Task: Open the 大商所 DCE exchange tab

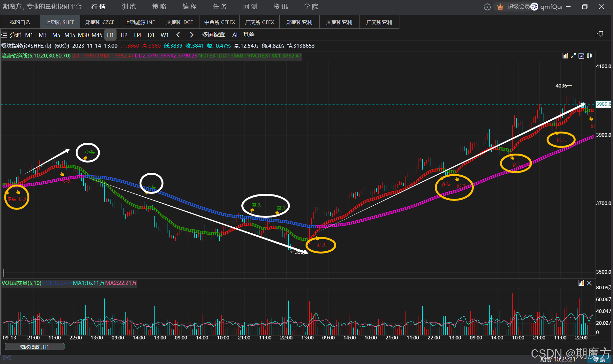Action: click(x=179, y=22)
